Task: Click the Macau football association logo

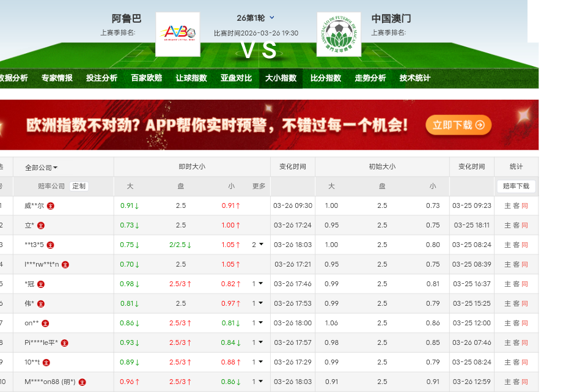Action: [339, 34]
